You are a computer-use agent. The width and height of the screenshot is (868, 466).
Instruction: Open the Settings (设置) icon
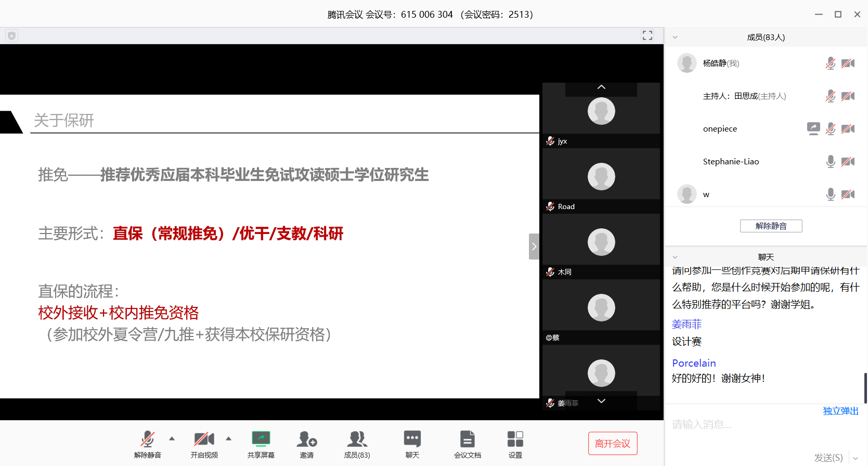click(x=515, y=439)
